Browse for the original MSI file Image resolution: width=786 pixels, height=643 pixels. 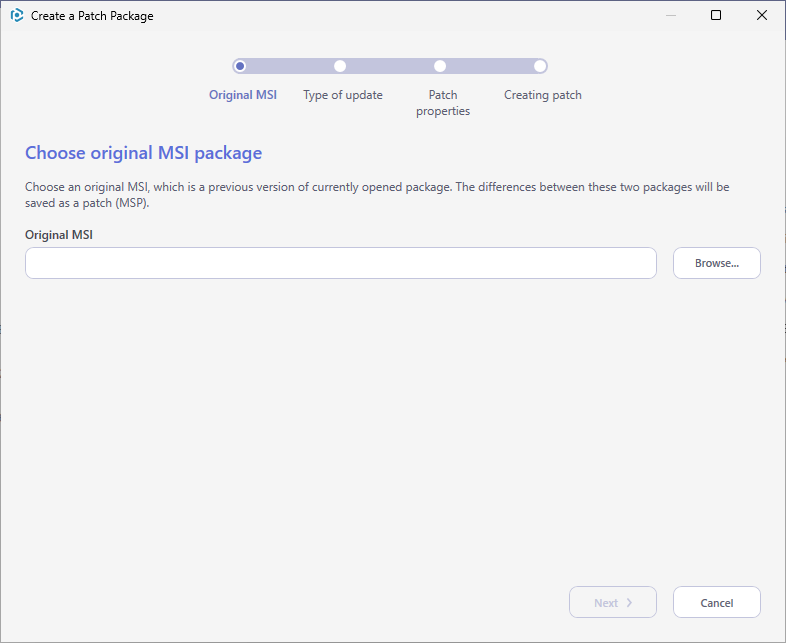click(717, 263)
